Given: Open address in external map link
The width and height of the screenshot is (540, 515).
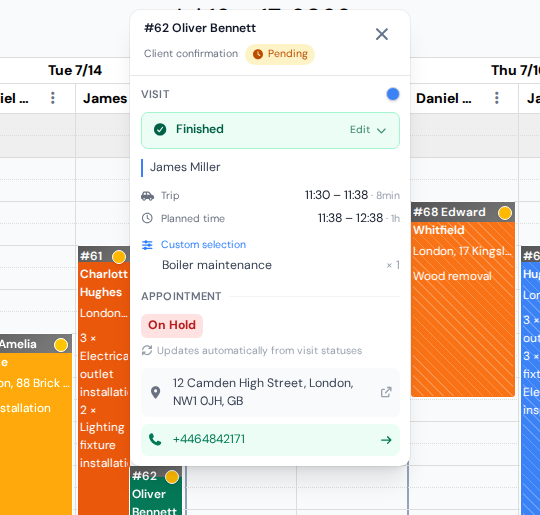Looking at the screenshot, I should click(x=386, y=392).
